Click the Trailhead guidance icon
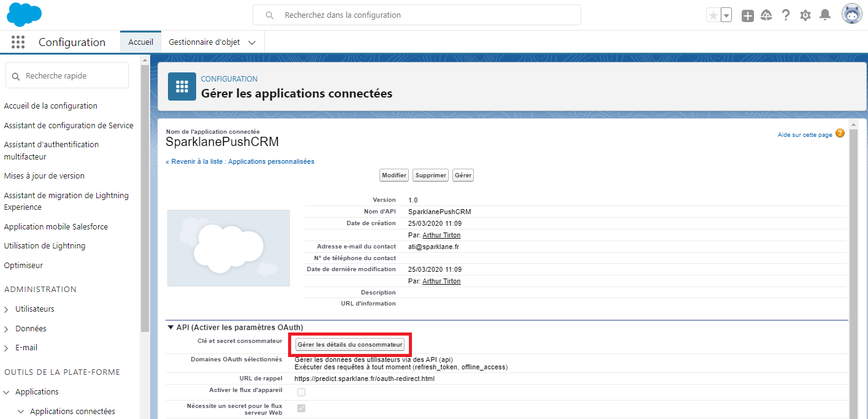Screen dimensions: 868x419 pos(766,15)
